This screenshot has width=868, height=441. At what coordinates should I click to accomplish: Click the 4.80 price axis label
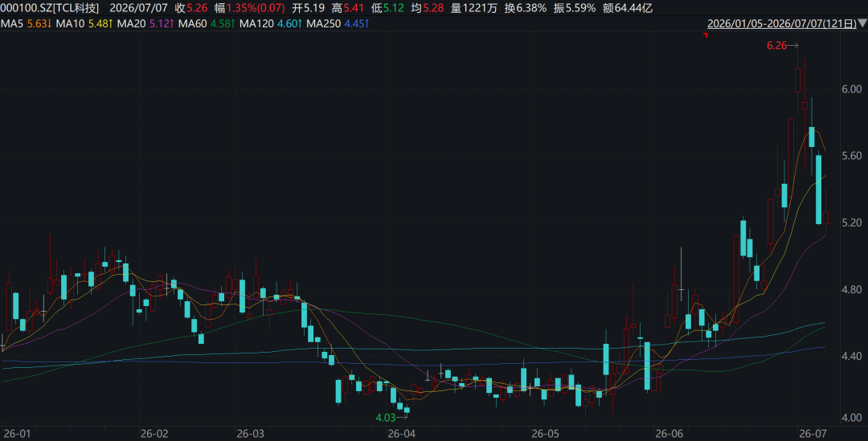(x=851, y=289)
